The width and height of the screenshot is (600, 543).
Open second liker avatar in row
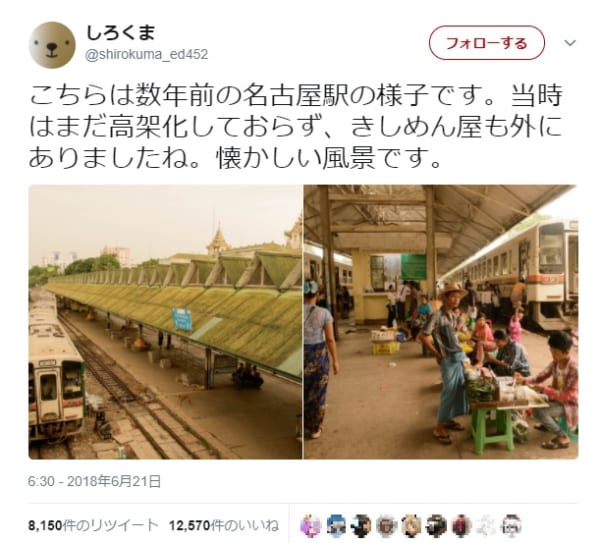pos(336,525)
